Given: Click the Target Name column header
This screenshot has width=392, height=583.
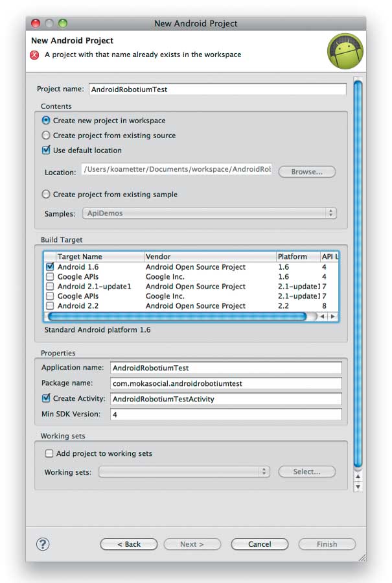Looking at the screenshot, I should pyautogui.click(x=100, y=257).
